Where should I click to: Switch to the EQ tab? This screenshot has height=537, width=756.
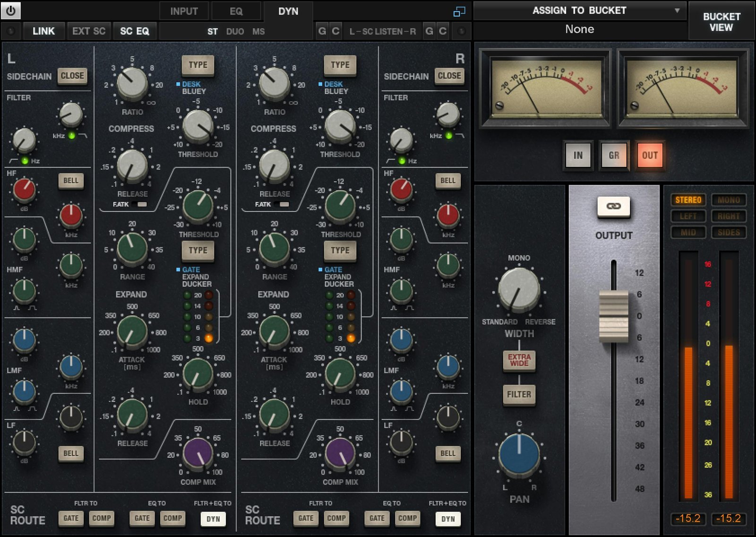[236, 11]
